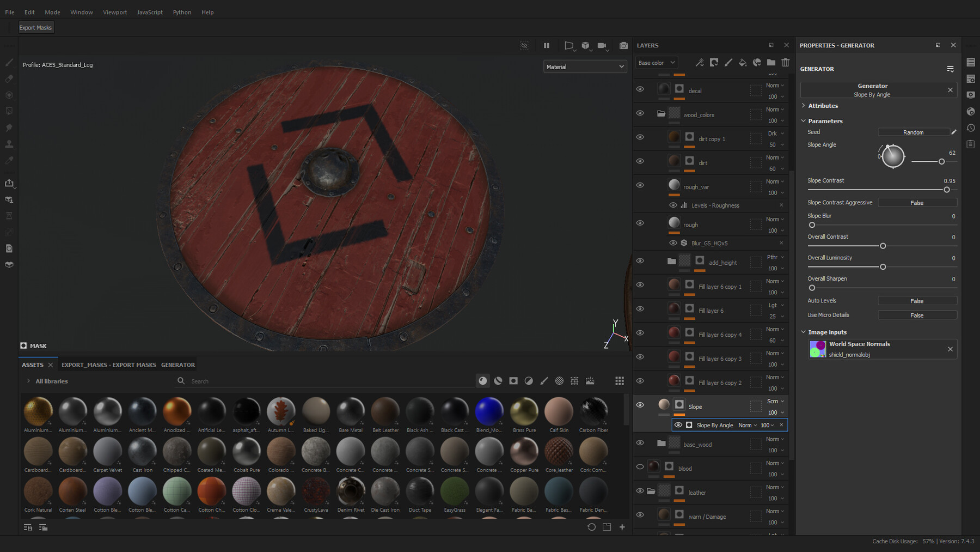
Task: Open the Python menu
Action: pos(182,12)
